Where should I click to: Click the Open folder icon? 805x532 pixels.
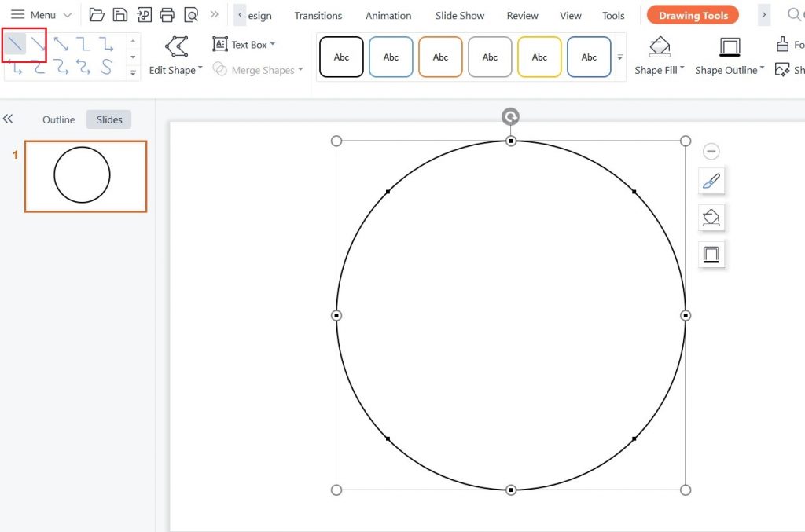pos(97,15)
